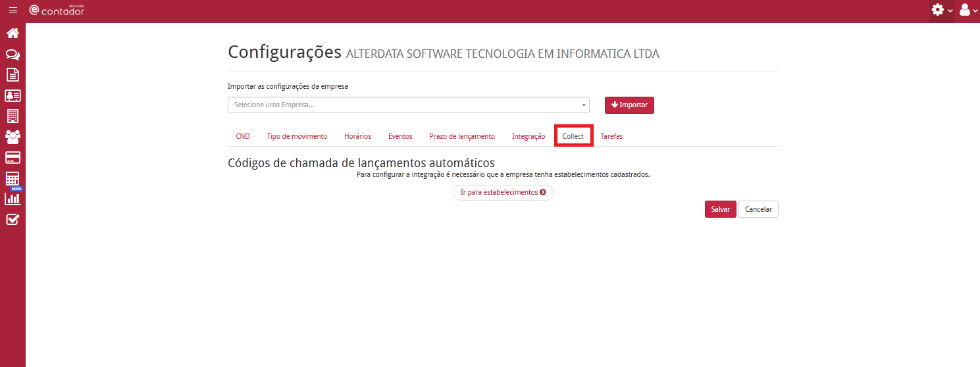The image size is (980, 367).
Task: Click the Configurações page heading
Action: (285, 53)
